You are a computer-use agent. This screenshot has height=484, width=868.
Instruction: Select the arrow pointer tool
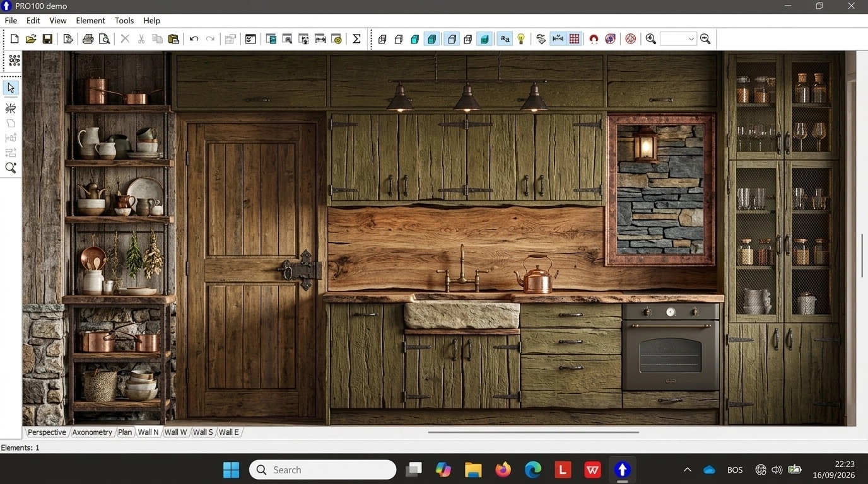pos(11,88)
